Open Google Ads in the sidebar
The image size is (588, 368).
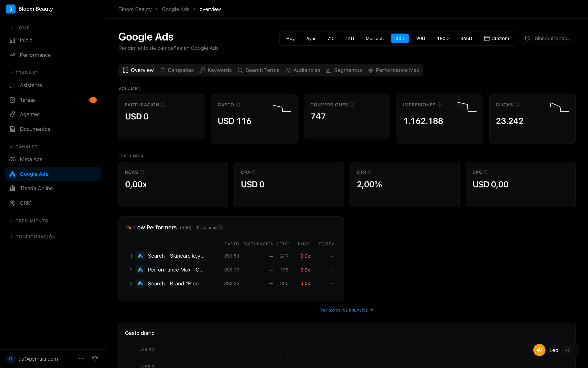pyautogui.click(x=53, y=174)
